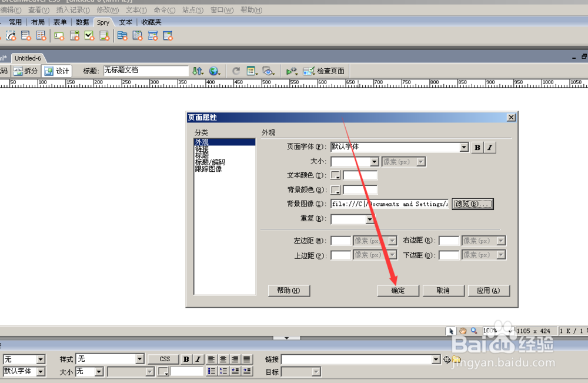Viewport: 588px width, 383px height.
Task: Toggle Bold in the properties panel
Action: coord(186,359)
